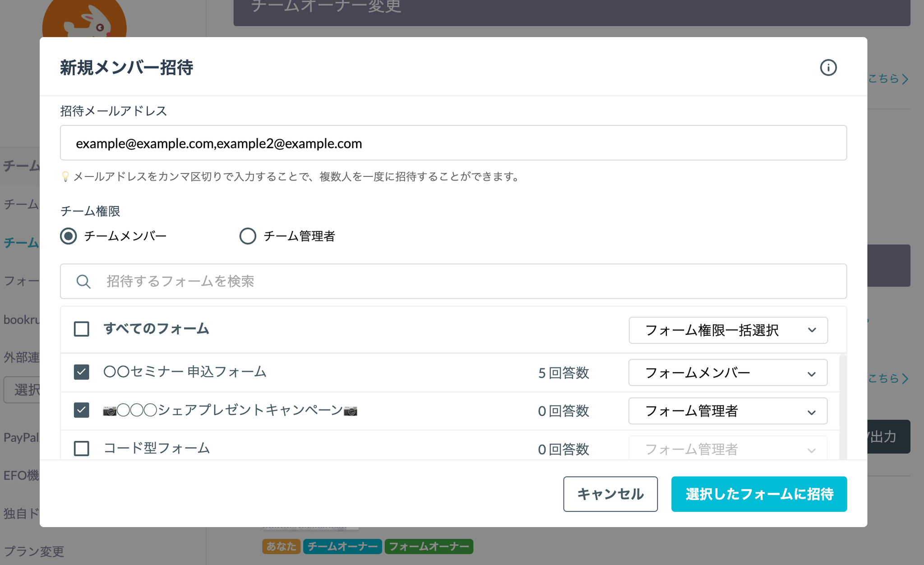The height and width of the screenshot is (565, 924).
Task: Click 招待するフォームを検索 search field
Action: 453,282
